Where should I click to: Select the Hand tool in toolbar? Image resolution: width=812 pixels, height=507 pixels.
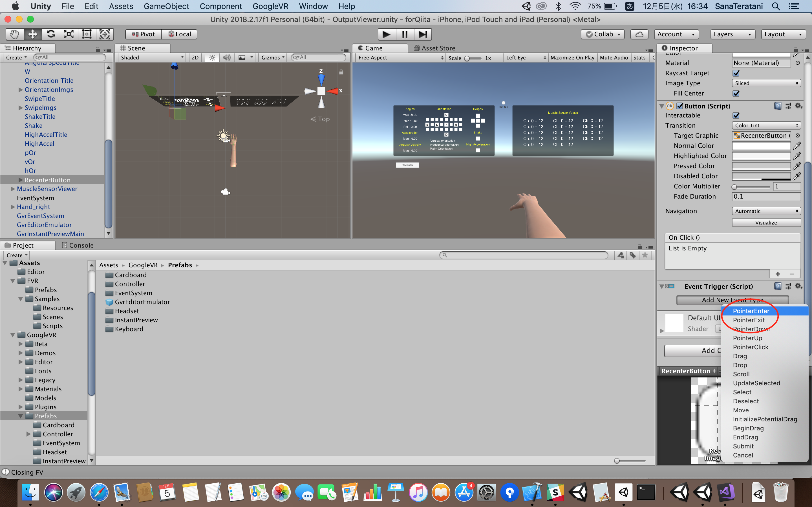tap(14, 34)
